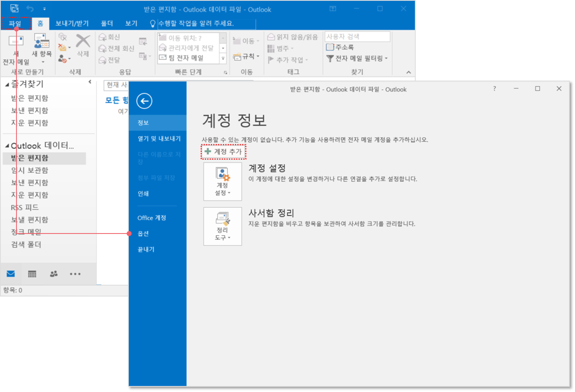Image resolution: width=575 pixels, height=392 pixels.
Task: Open the 계정 설정 dropdown button
Action: 223,181
